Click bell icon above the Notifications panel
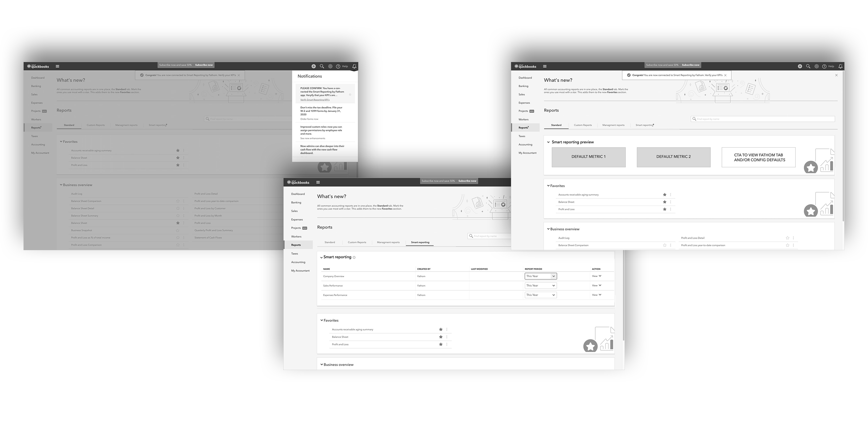The width and height of the screenshot is (868, 421). [x=354, y=66]
